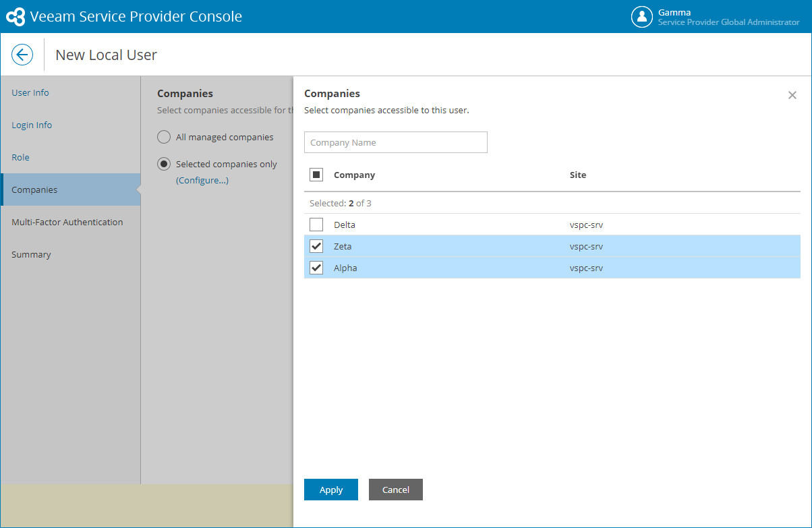The height and width of the screenshot is (528, 812).
Task: Sort by the Site column header
Action: (x=578, y=175)
